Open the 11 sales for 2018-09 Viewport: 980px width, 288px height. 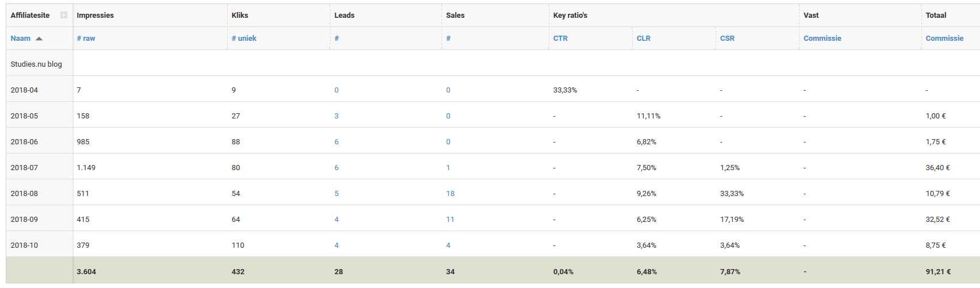(450, 219)
